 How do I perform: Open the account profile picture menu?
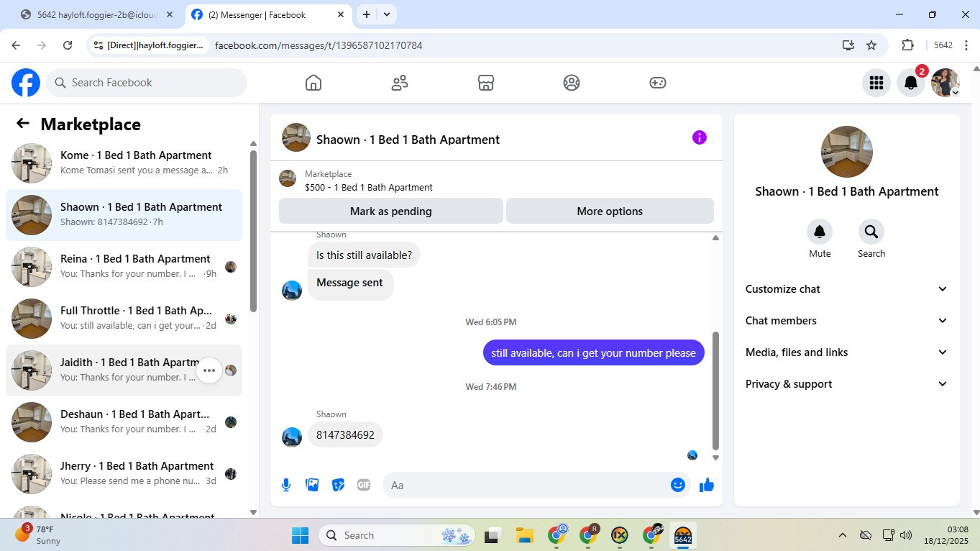945,83
